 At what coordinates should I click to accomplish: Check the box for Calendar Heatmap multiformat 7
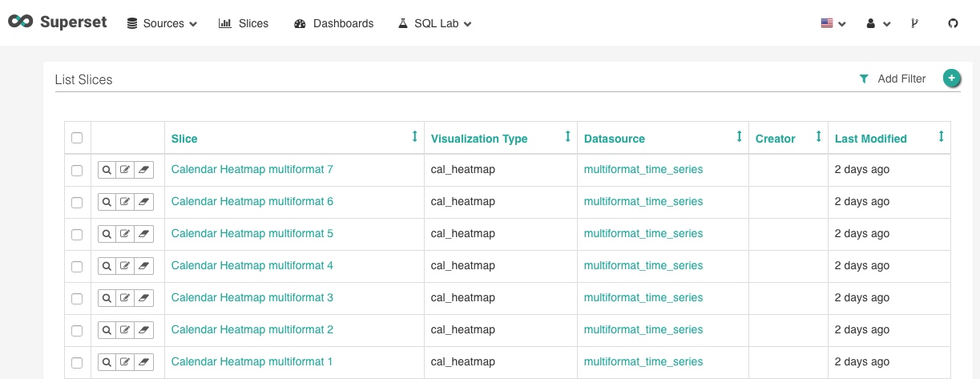tap(77, 170)
